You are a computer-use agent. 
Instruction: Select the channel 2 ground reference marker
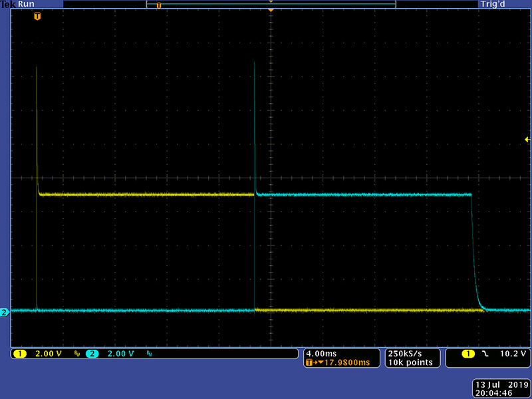pyautogui.click(x=5, y=313)
